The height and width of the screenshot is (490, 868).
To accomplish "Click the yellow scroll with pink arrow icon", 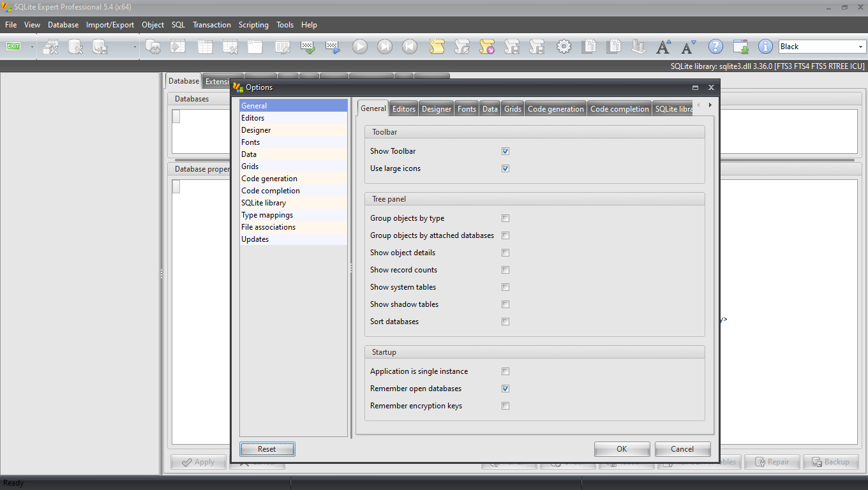I will (x=487, y=47).
